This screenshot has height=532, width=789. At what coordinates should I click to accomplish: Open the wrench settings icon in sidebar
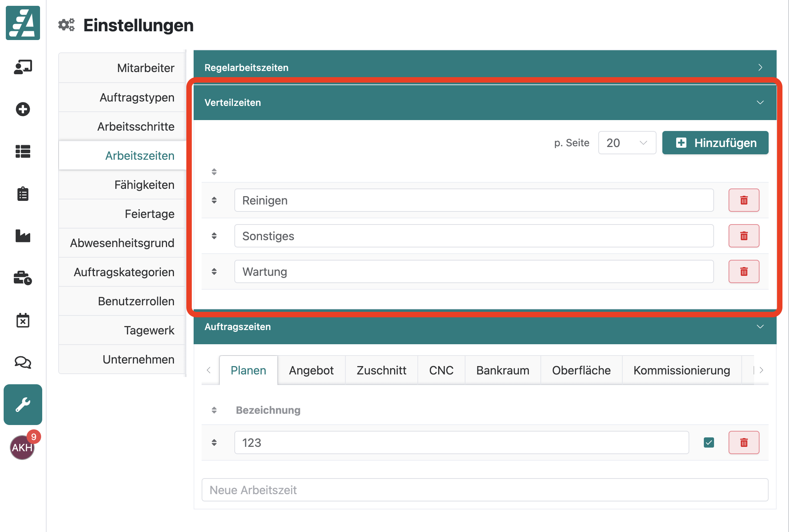[x=23, y=404]
